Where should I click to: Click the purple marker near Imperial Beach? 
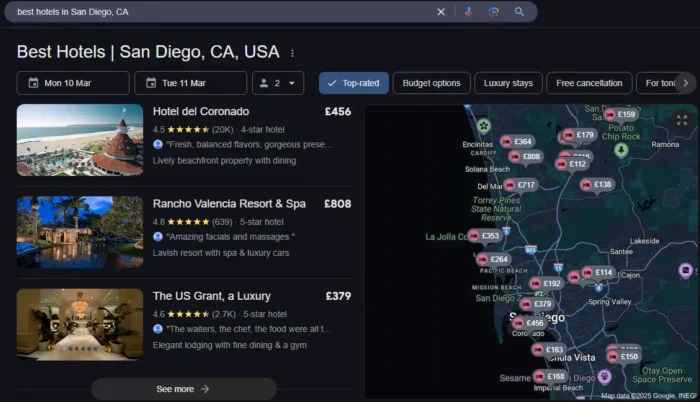point(604,377)
